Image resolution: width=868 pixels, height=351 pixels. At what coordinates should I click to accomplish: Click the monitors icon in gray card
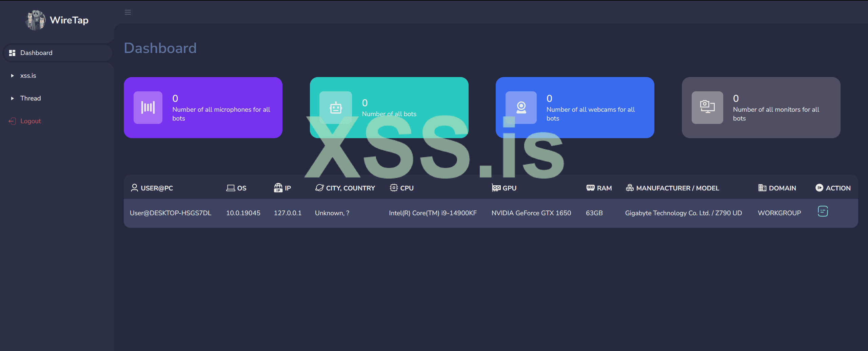[707, 108]
